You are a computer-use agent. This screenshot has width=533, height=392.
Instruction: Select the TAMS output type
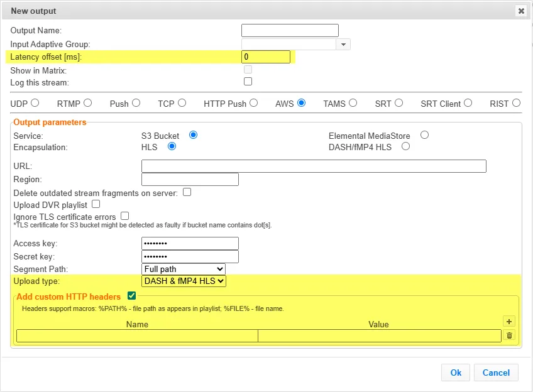353,103
